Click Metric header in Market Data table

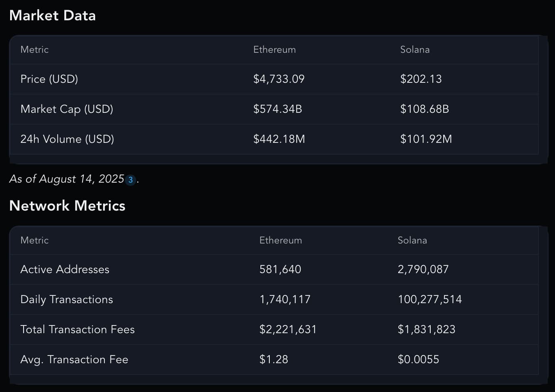pos(35,50)
